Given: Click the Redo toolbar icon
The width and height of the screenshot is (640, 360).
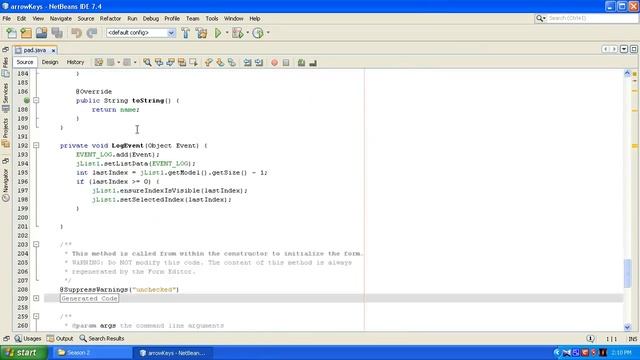Looking at the screenshot, I should click(x=92, y=33).
